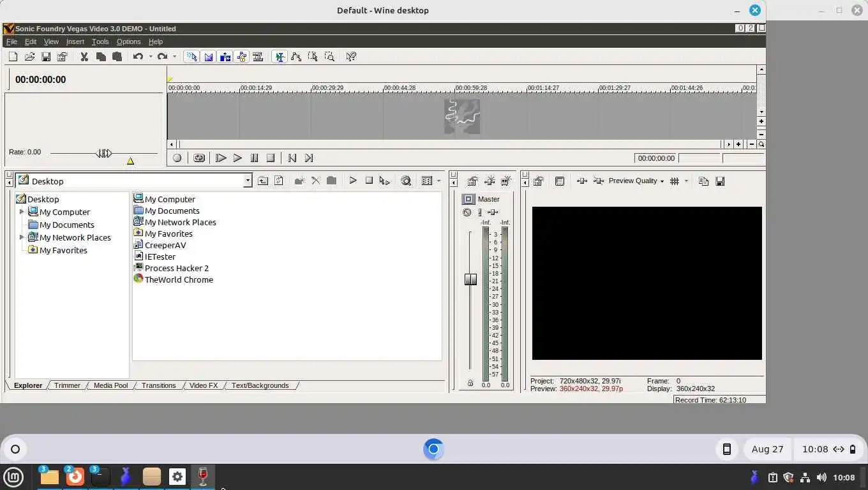Open the Help menu
Viewport: 868px width, 490px height.
click(156, 41)
